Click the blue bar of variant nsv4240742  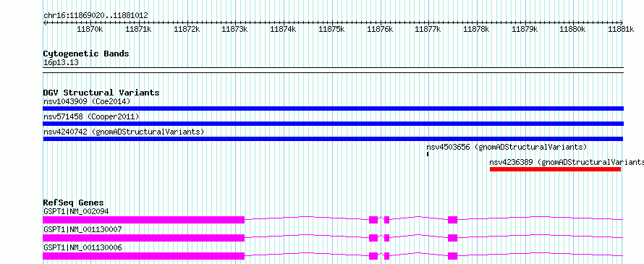tap(334, 139)
